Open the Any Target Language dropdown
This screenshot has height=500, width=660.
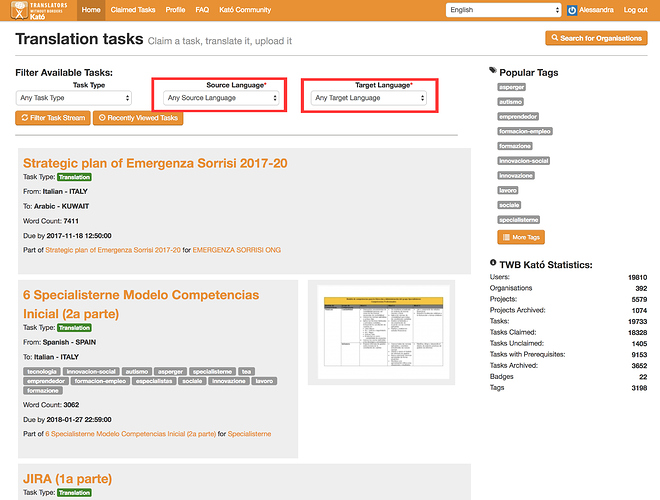[369, 98]
